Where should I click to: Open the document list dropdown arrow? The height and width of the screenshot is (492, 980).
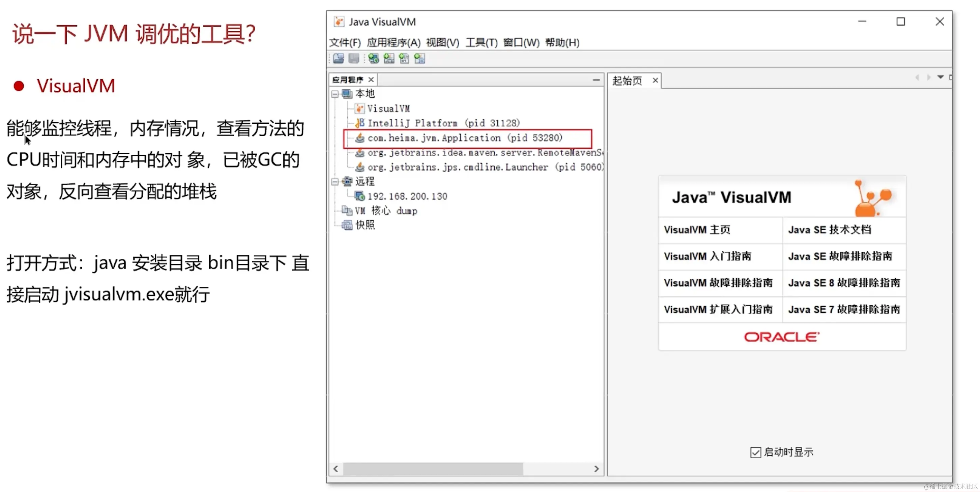pyautogui.click(x=941, y=77)
